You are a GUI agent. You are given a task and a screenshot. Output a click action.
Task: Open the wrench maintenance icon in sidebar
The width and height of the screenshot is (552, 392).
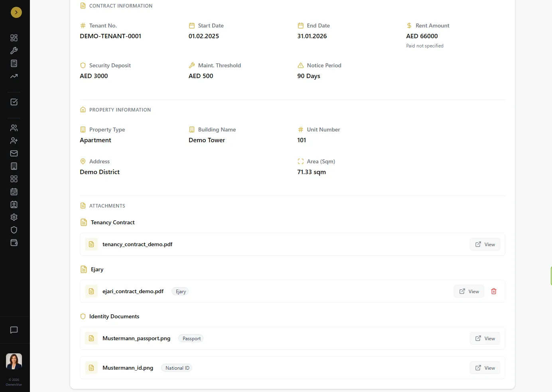point(14,51)
